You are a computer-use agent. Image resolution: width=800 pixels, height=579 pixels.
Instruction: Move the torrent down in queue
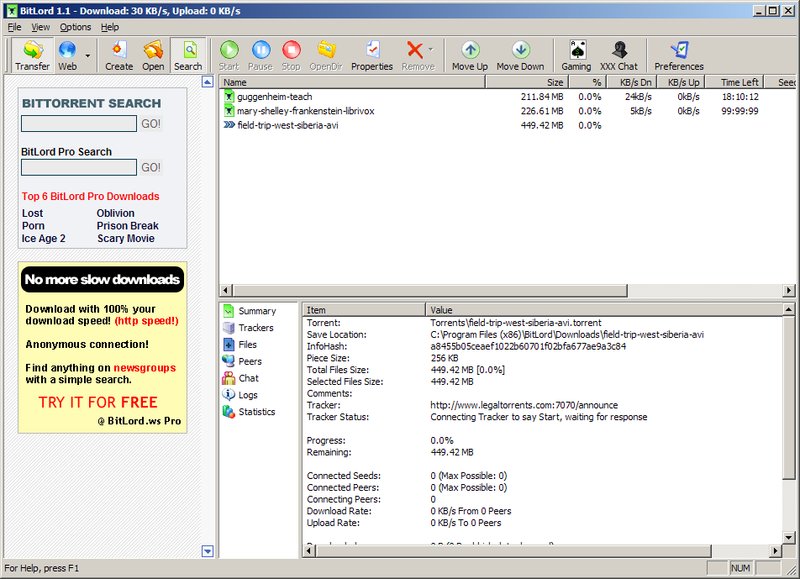point(520,55)
